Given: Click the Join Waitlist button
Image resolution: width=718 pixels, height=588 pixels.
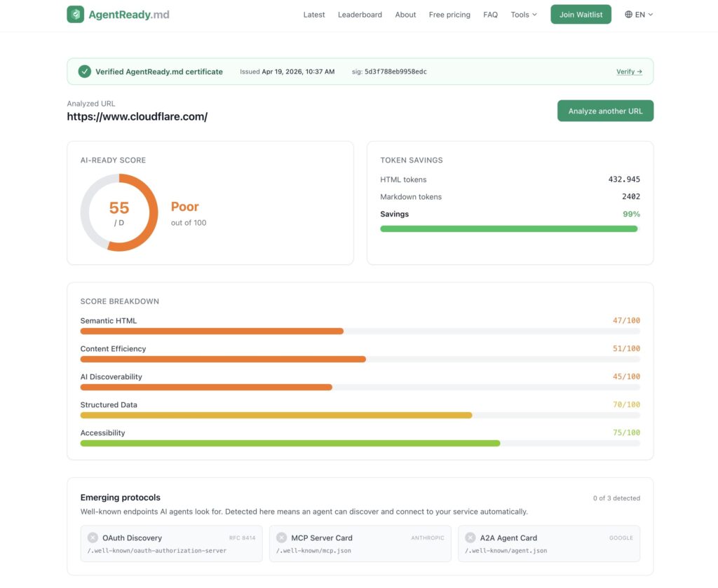Looking at the screenshot, I should [x=581, y=14].
